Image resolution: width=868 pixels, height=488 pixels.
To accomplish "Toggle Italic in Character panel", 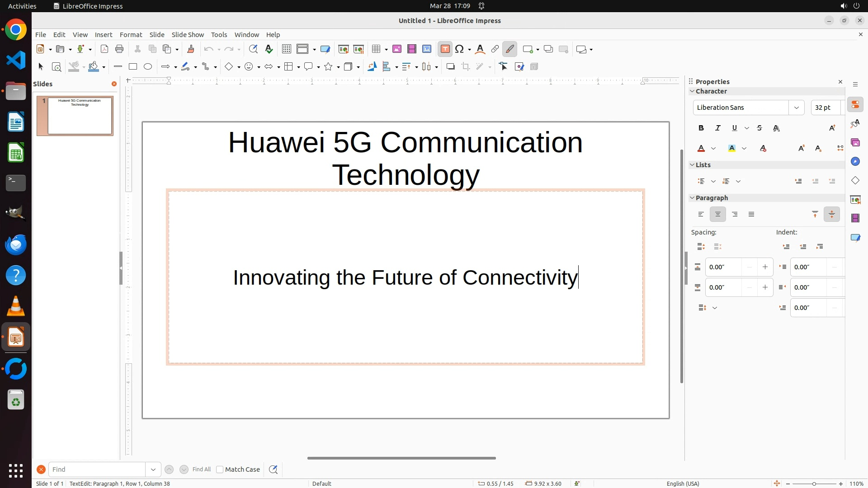I will pyautogui.click(x=717, y=128).
